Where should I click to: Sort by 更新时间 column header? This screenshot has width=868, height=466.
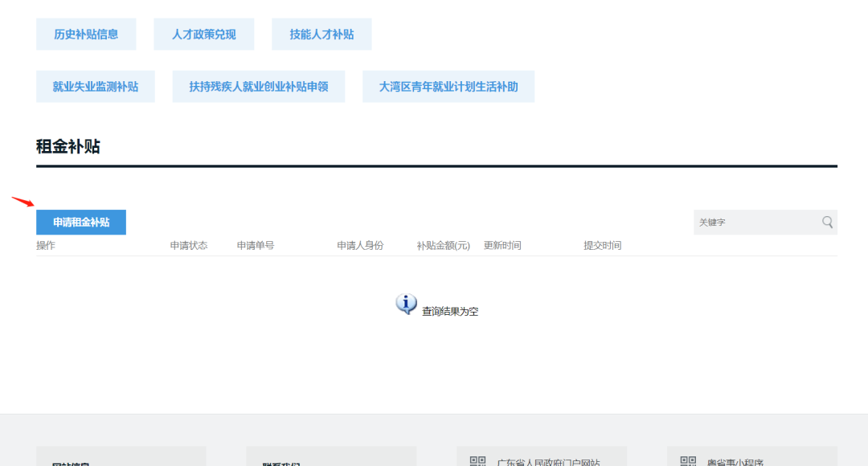[502, 246]
